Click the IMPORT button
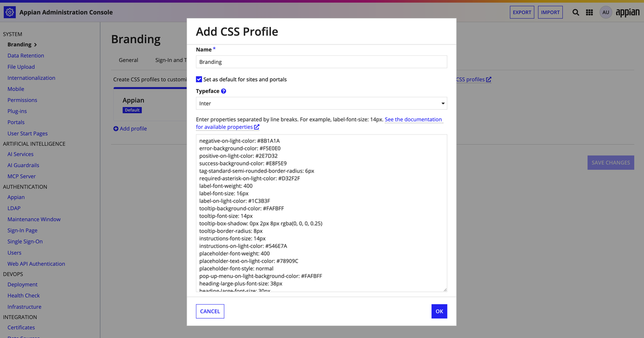This screenshot has height=338, width=644. 550,12
